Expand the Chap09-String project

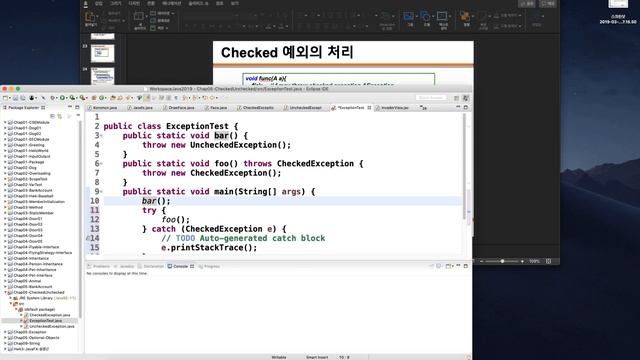[x=5, y=344]
